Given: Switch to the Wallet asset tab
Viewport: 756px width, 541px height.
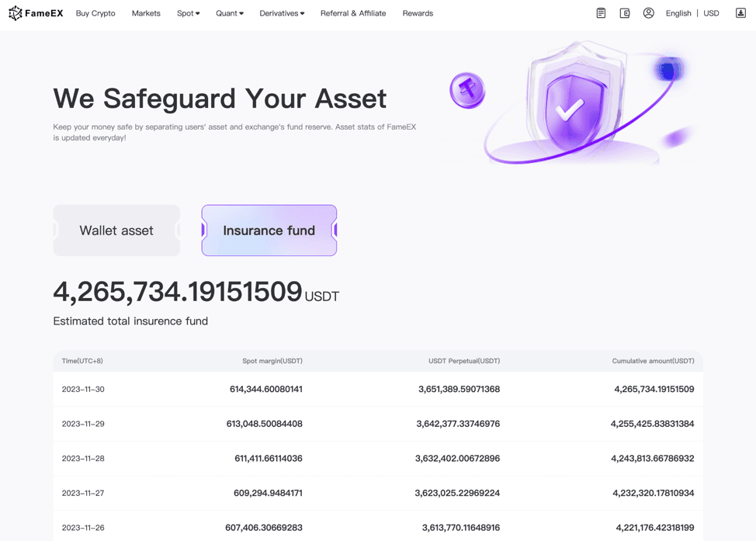Looking at the screenshot, I should [x=116, y=231].
